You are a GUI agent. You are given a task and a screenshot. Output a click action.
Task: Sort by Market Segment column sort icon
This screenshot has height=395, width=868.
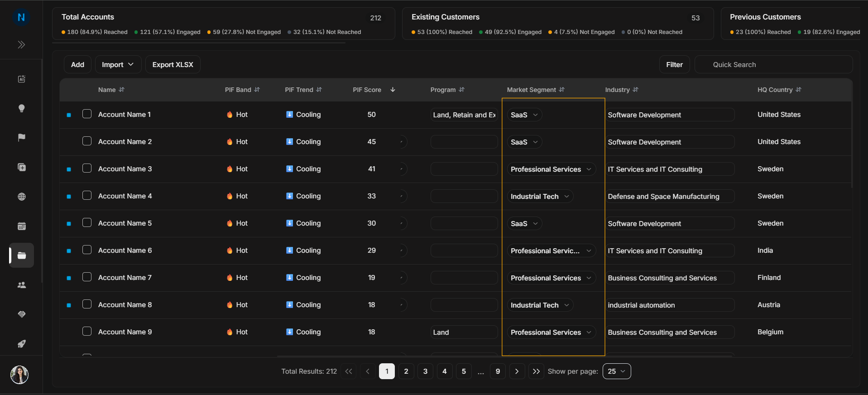coord(561,90)
